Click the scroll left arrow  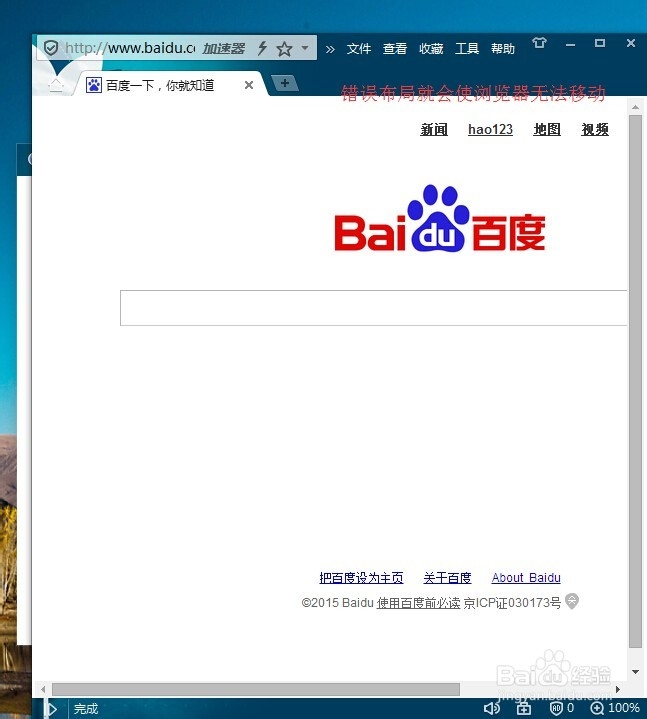coord(43,689)
